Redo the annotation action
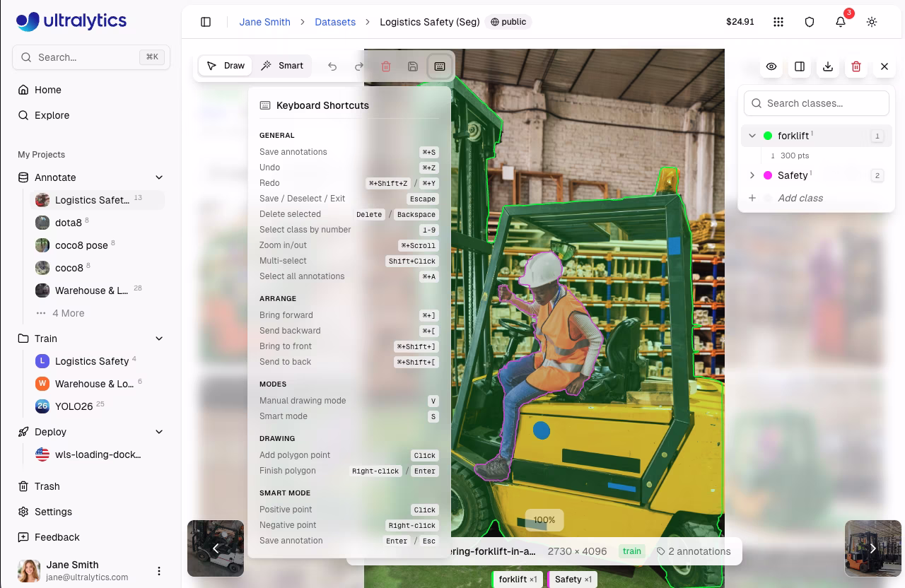The width and height of the screenshot is (905, 588). pyautogui.click(x=359, y=66)
